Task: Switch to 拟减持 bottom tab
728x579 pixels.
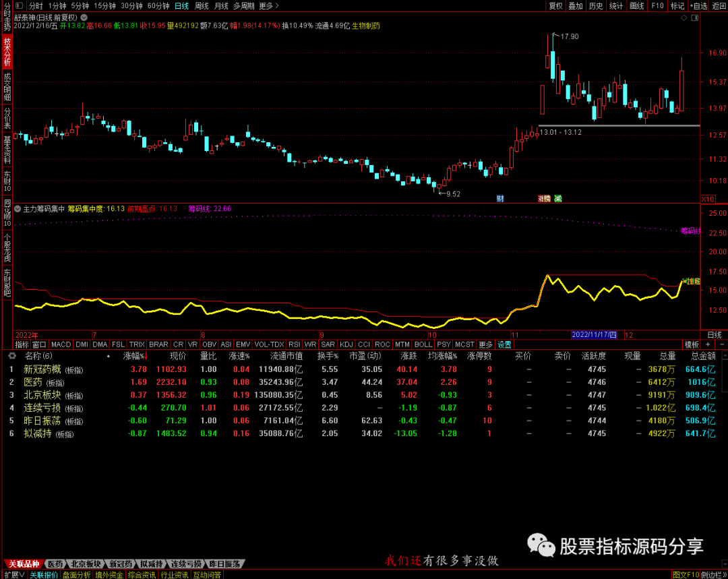Action: 152,563
